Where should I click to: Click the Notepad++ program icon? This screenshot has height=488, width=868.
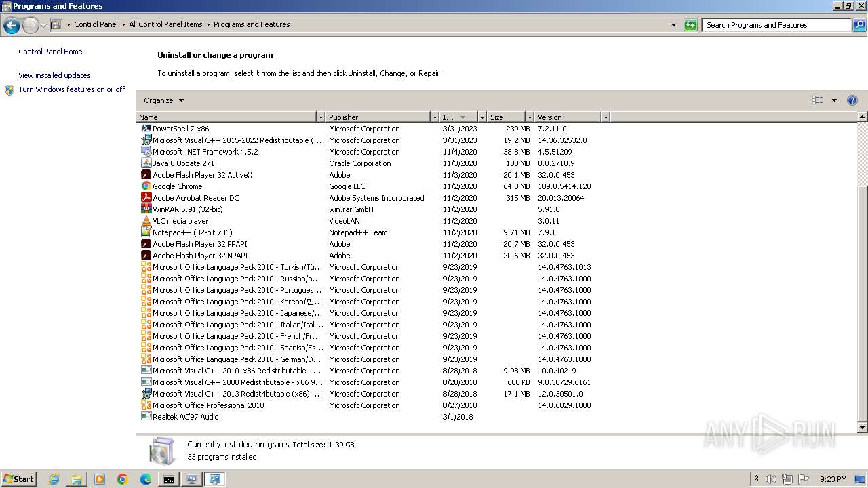point(146,232)
